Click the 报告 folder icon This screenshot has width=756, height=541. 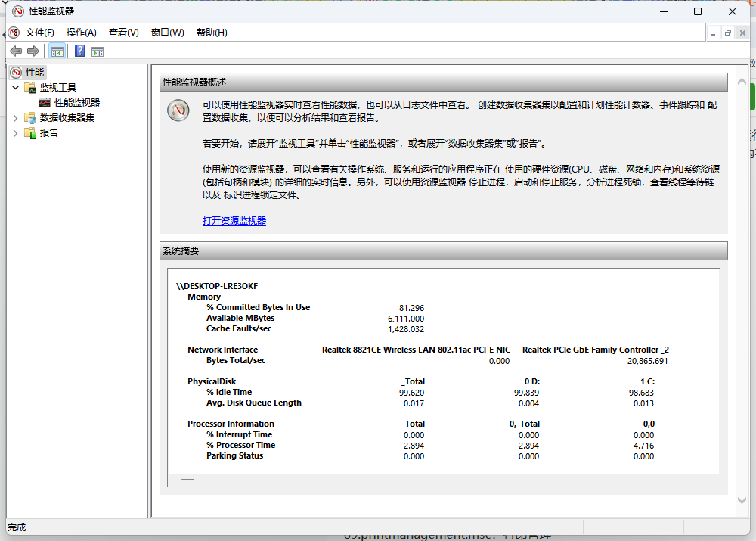(30, 133)
